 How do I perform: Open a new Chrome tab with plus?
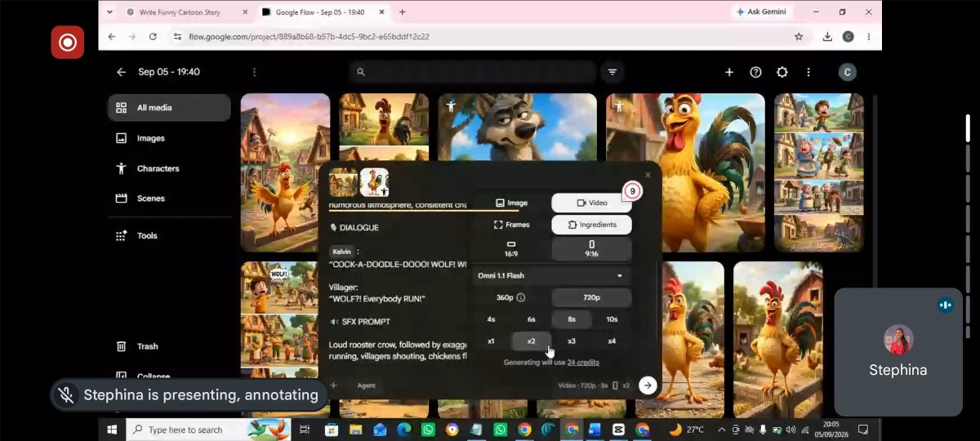[x=402, y=12]
